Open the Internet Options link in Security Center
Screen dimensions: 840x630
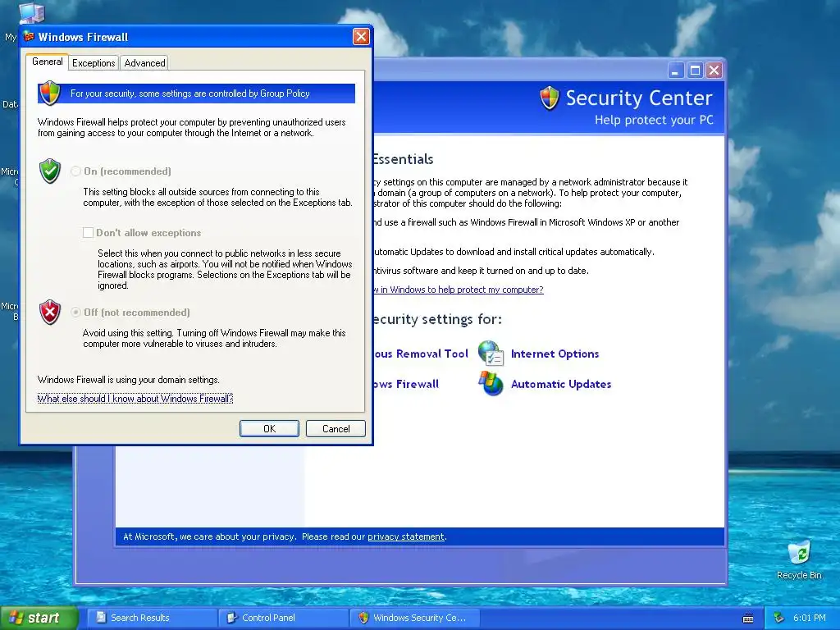pyautogui.click(x=555, y=354)
